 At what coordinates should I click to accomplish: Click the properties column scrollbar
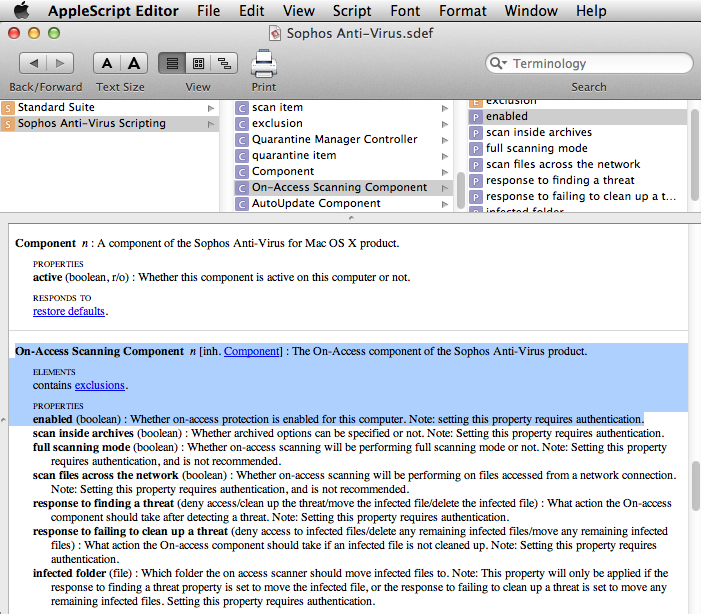click(x=694, y=154)
